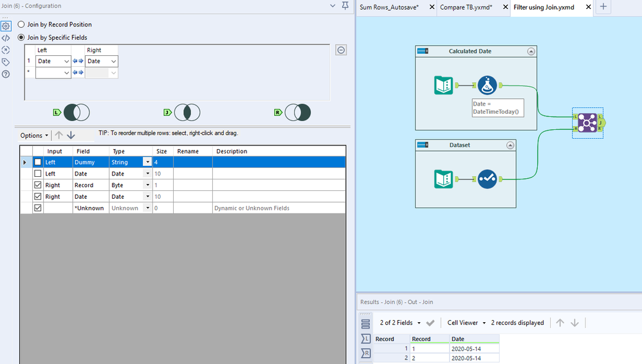Click Description 'Dynamic or Unknown Fields'

(x=252, y=208)
